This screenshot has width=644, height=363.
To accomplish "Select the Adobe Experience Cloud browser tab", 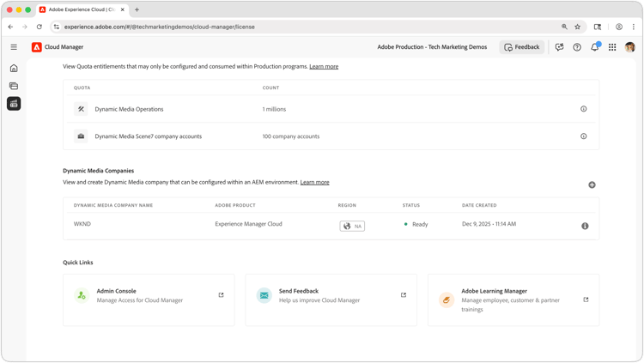I will [x=82, y=9].
